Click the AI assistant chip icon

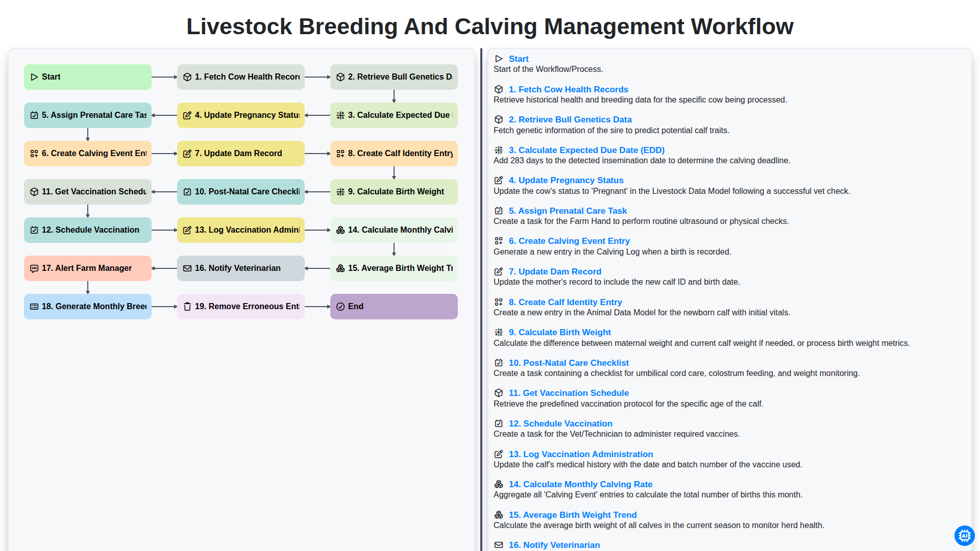click(964, 536)
